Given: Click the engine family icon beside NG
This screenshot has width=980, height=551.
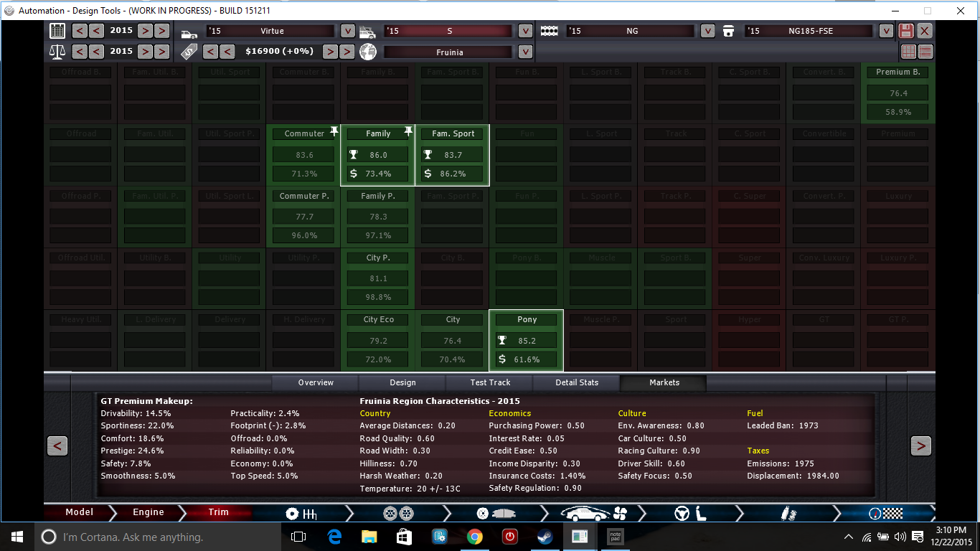Looking at the screenshot, I should 550,32.
